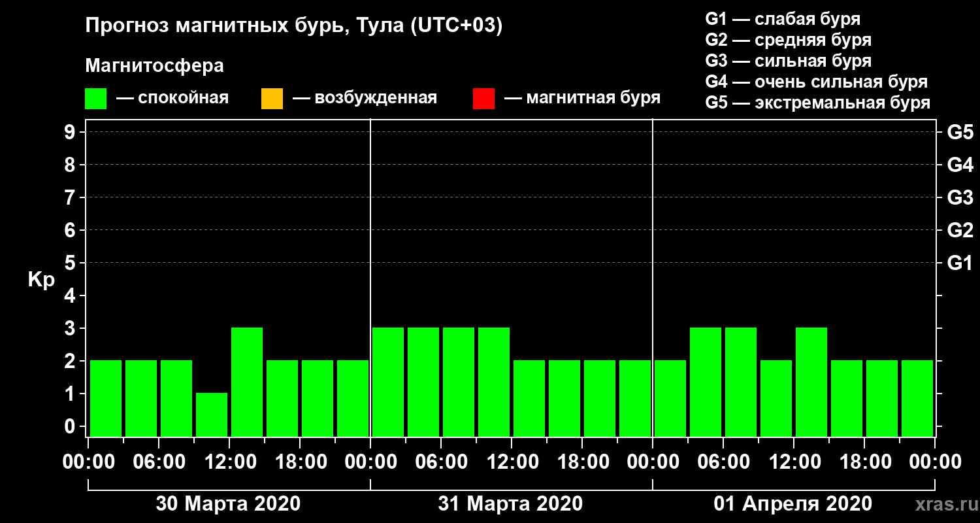Click the 'G4 — очень сильная буря' line
Screen dimensions: 980x523
pos(817,82)
